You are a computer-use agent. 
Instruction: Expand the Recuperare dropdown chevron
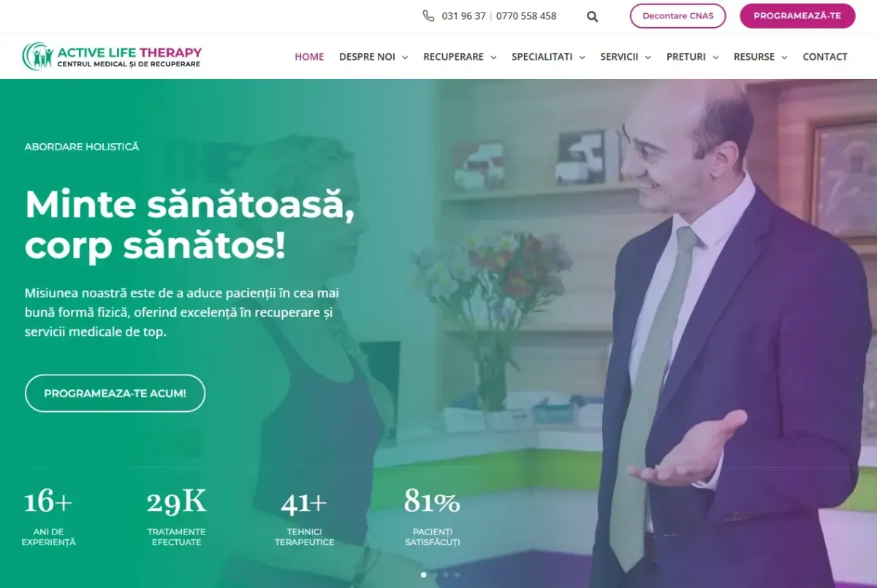coord(493,57)
